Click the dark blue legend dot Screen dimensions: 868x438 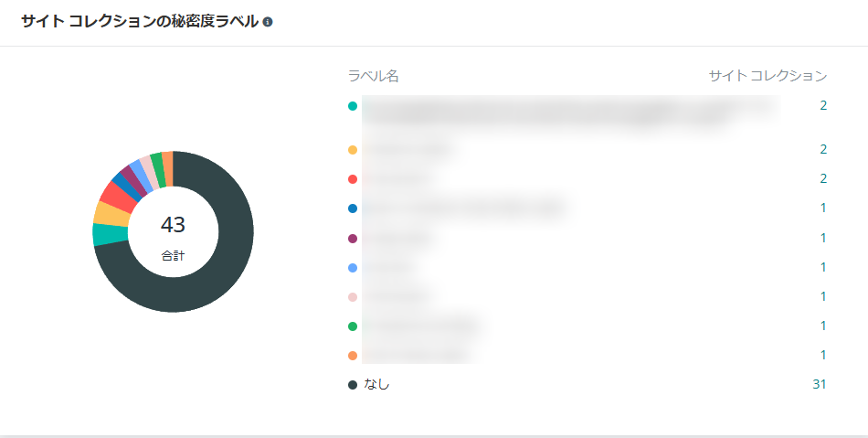click(x=353, y=208)
